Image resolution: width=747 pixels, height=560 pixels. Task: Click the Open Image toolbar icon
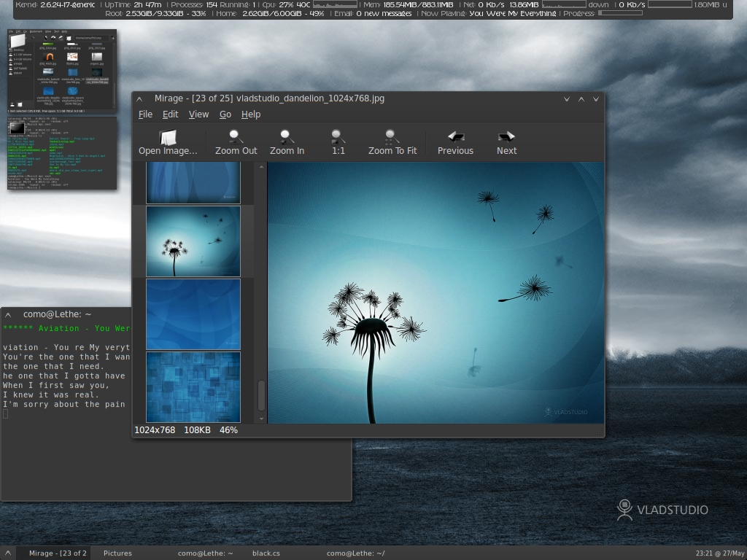(x=168, y=137)
